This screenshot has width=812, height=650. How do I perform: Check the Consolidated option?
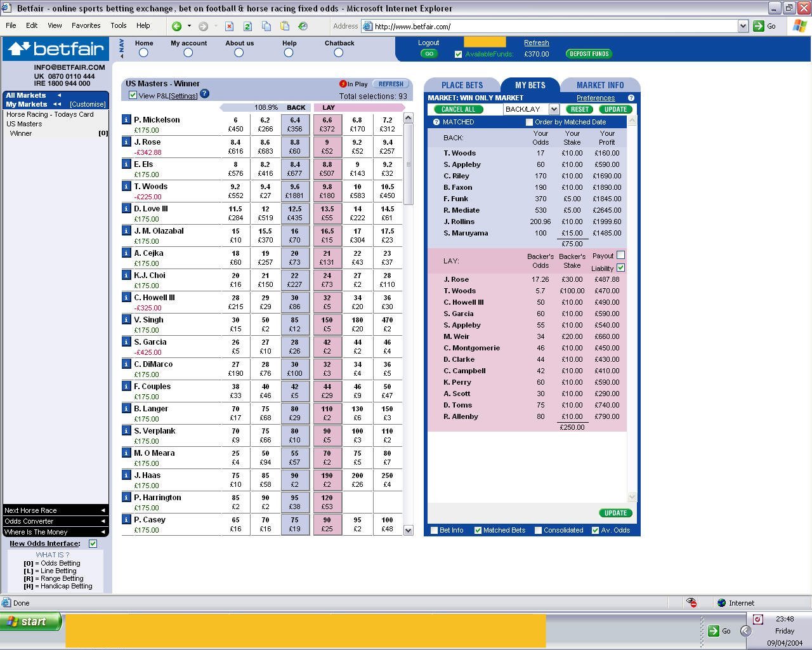coord(538,530)
